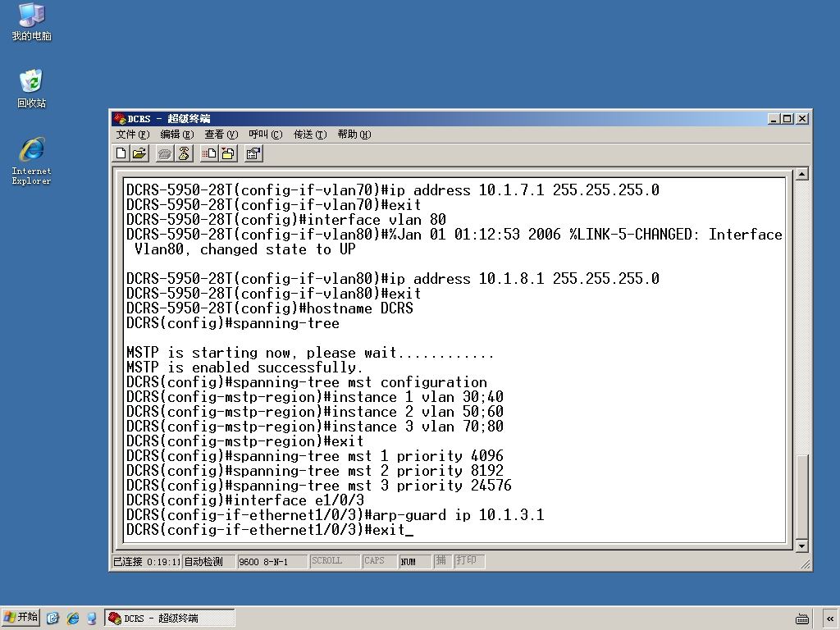Expand hidden tray icons chevron
This screenshot has height=630, width=840.
830,619
